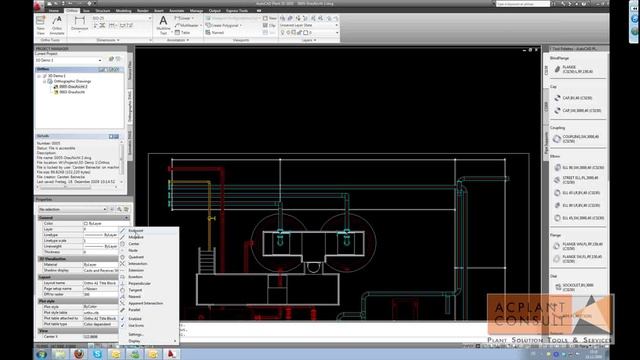
Task: Click the Ortho Annotate tool
Action: [x=57, y=25]
